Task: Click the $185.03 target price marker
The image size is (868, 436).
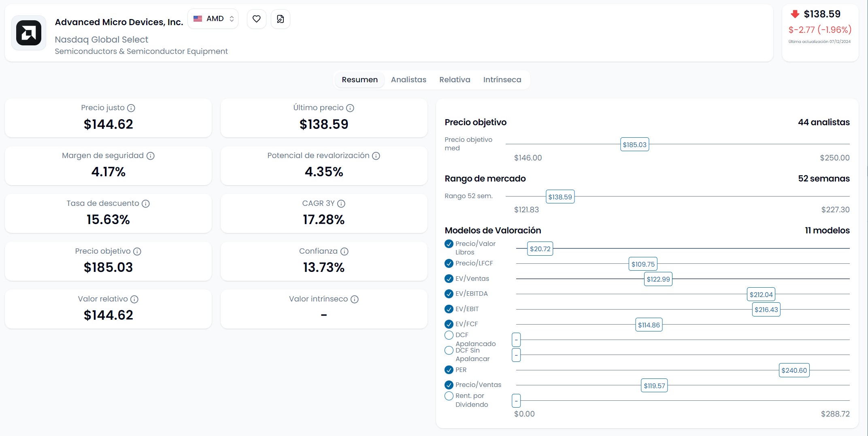Action: pyautogui.click(x=634, y=145)
